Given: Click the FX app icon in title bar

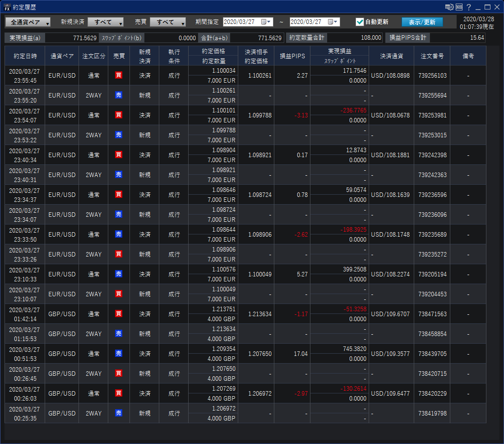Looking at the screenshot, I should tap(7, 7).
